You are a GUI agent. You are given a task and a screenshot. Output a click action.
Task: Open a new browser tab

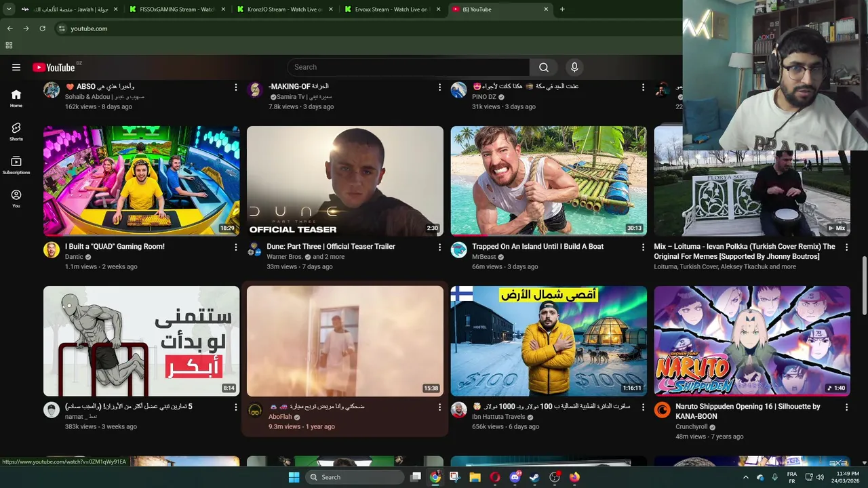point(562,9)
